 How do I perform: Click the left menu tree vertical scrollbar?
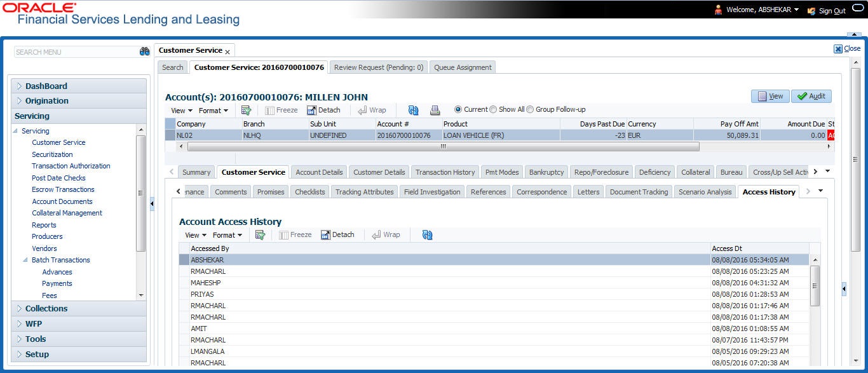tap(141, 193)
